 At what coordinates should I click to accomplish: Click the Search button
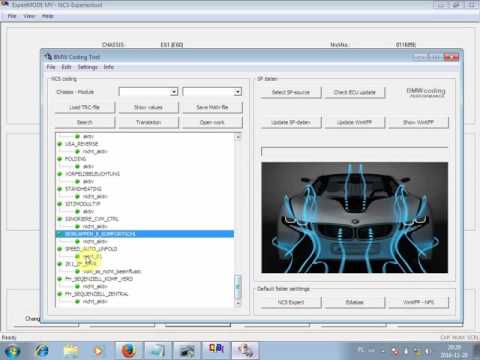pos(85,122)
